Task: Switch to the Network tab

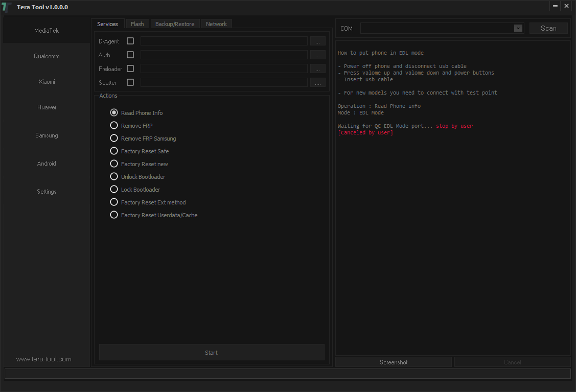Action: tap(216, 24)
